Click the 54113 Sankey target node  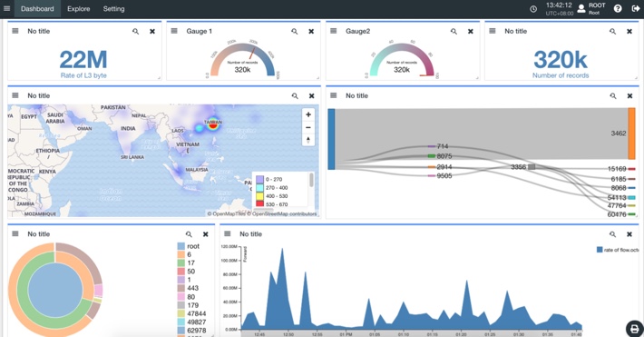tap(631, 197)
